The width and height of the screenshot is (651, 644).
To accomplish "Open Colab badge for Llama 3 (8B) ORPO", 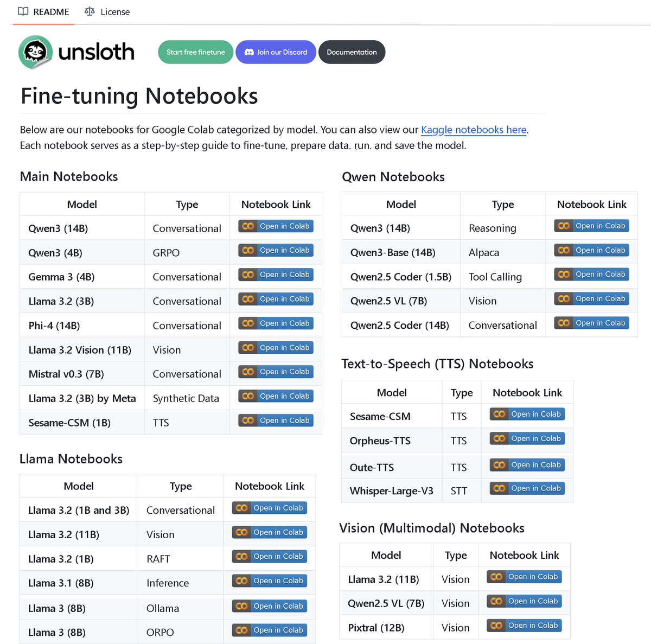I will (269, 630).
